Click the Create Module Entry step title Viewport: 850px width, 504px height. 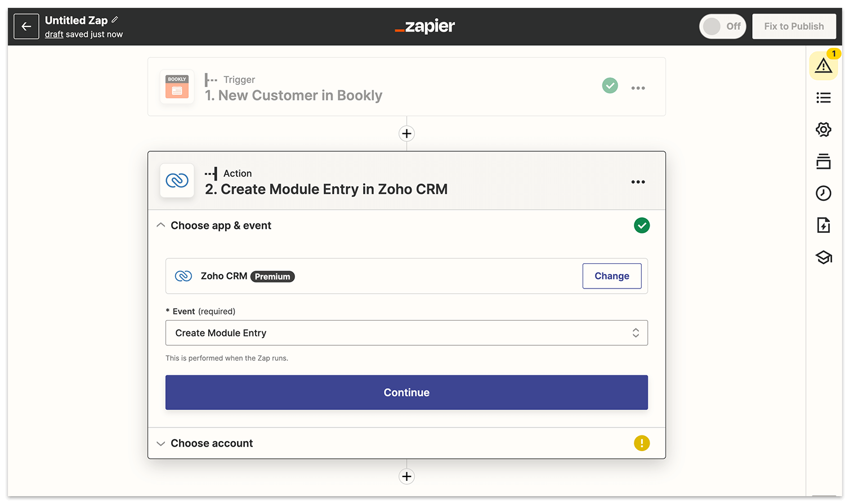pos(326,190)
